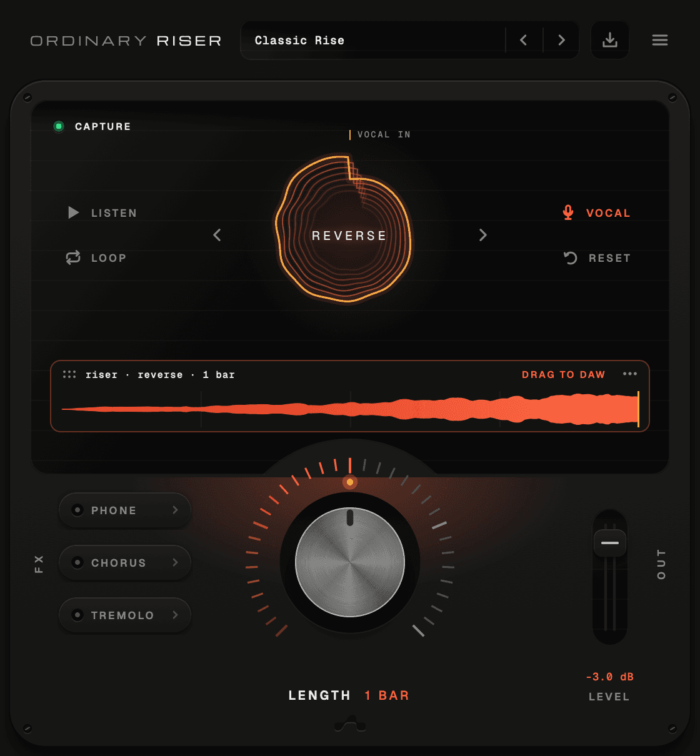This screenshot has height=756, width=700.
Task: Enable the Chorus effect toggle dot
Action: coord(77,562)
